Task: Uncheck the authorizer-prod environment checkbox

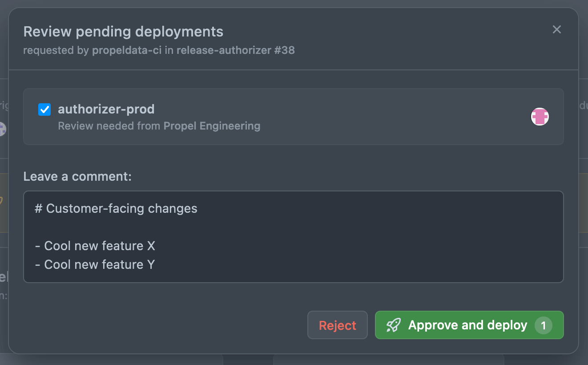Action: coord(44,109)
